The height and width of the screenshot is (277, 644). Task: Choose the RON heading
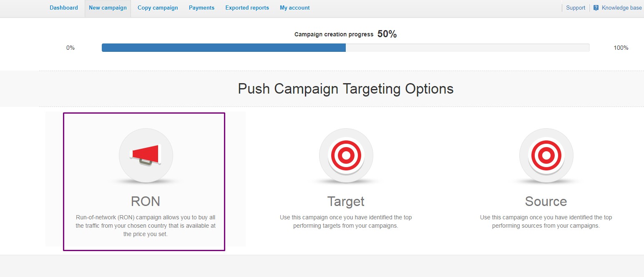coord(146,201)
